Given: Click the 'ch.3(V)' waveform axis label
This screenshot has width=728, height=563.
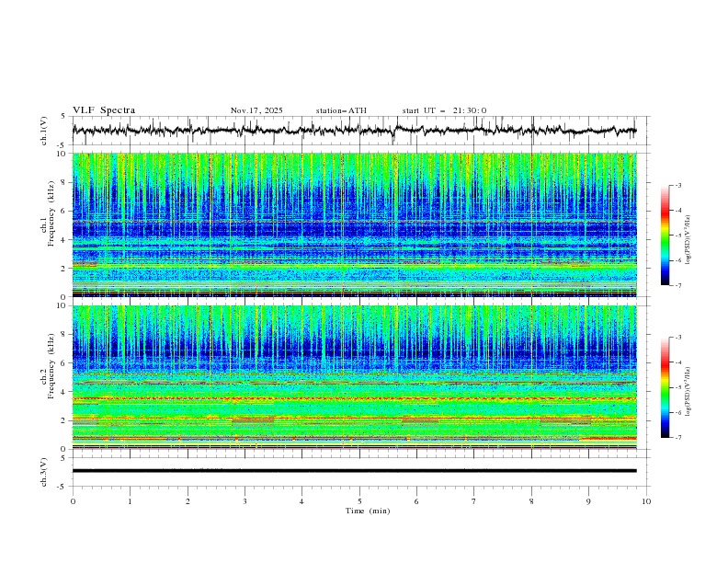Looking at the screenshot, I should pyautogui.click(x=43, y=472).
